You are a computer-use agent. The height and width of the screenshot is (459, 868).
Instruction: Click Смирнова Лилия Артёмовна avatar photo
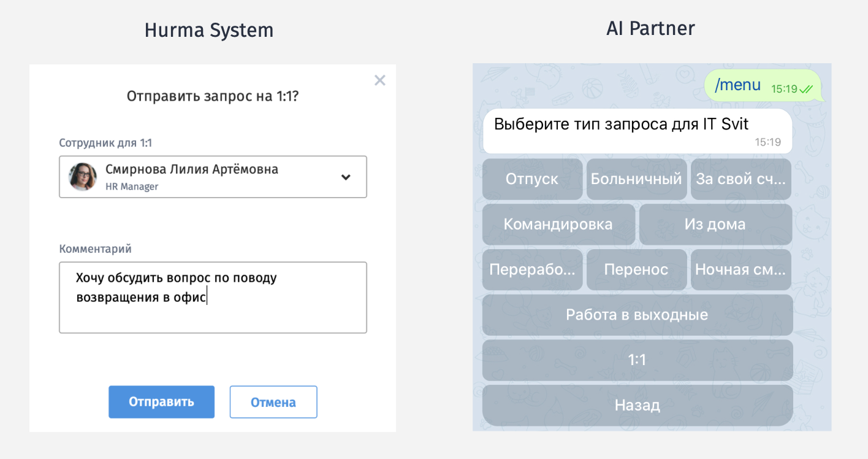point(83,177)
